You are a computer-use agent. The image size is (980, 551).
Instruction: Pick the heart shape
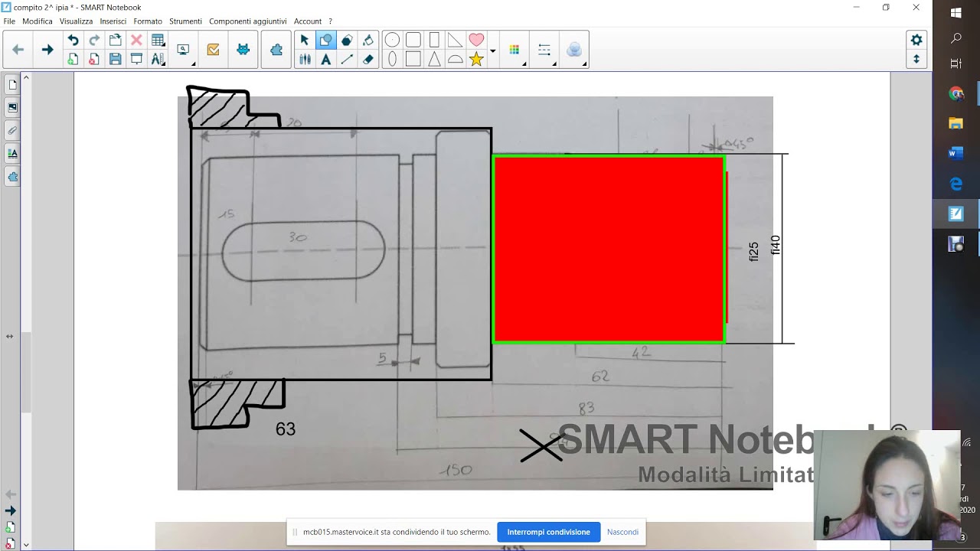[x=476, y=40]
